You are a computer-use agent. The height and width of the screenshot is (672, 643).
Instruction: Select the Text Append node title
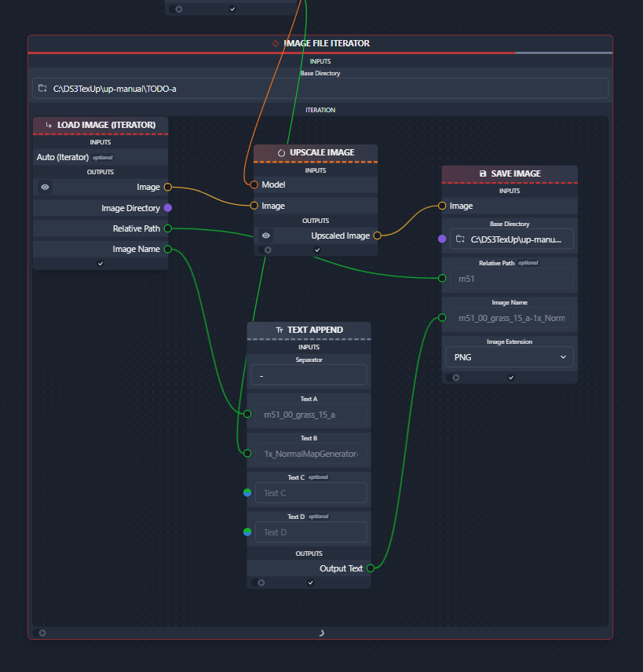pos(314,330)
